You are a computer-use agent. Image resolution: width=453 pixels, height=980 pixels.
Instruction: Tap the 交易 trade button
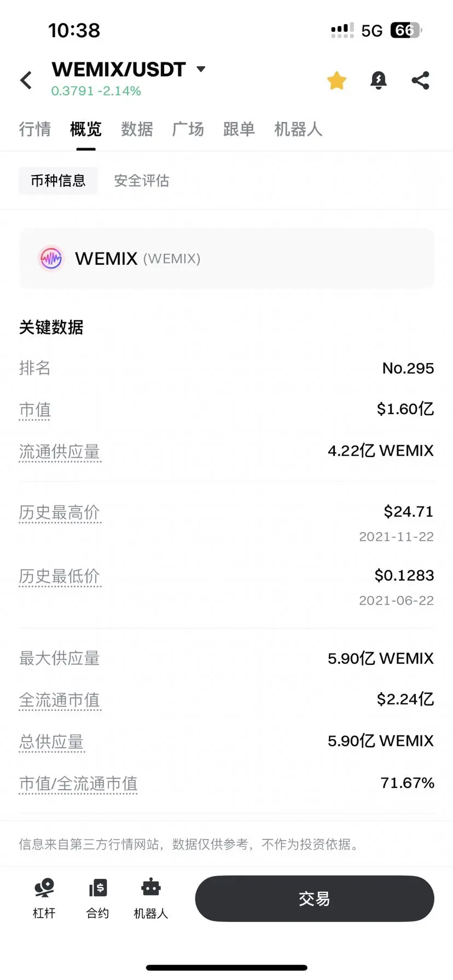(x=315, y=899)
